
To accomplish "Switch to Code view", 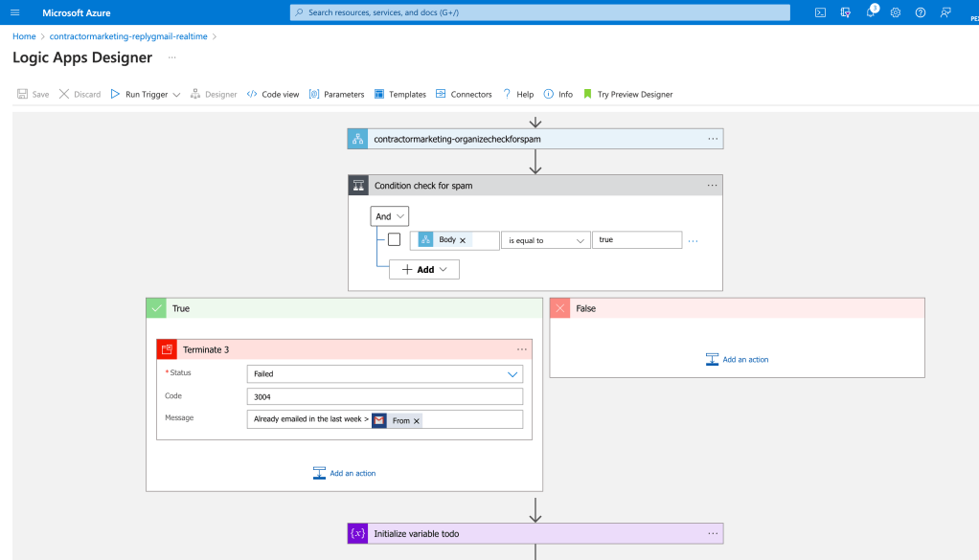I will [273, 94].
